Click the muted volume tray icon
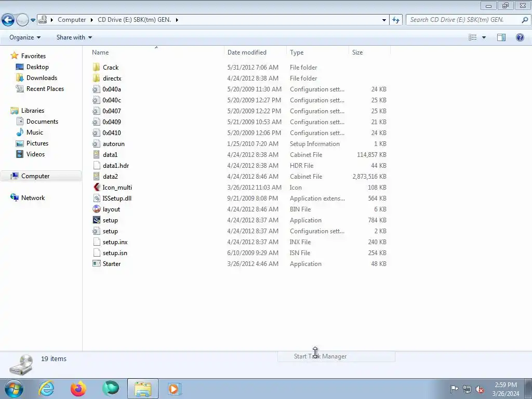The image size is (532, 399). (479, 389)
